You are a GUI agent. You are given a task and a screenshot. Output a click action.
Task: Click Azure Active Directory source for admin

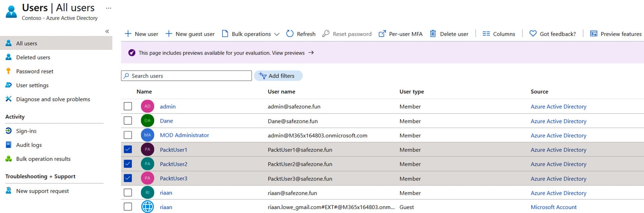[x=559, y=106]
